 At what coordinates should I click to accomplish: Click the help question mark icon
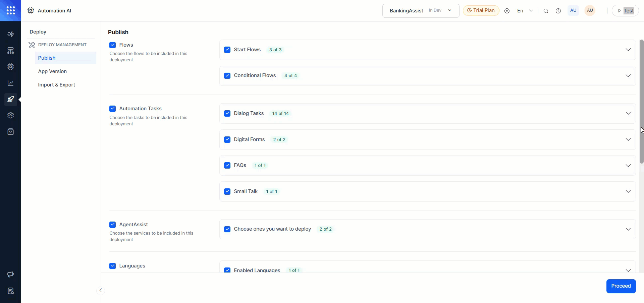(558, 11)
